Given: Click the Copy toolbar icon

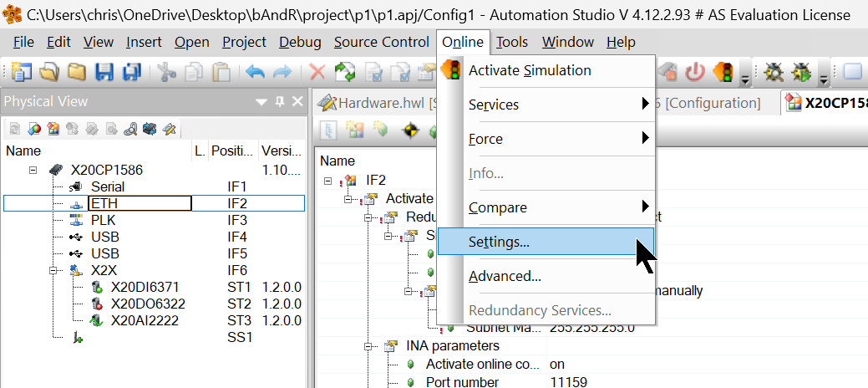Looking at the screenshot, I should pos(194,72).
